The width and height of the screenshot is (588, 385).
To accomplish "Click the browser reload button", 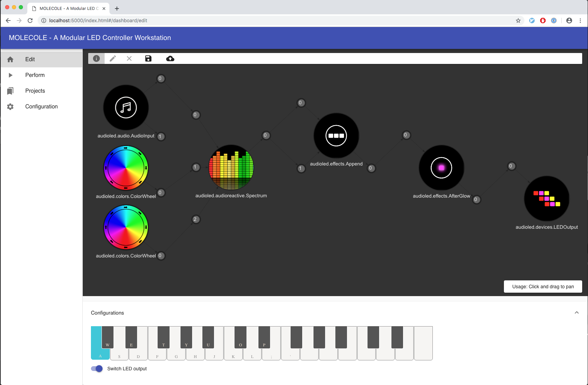I will pos(30,21).
